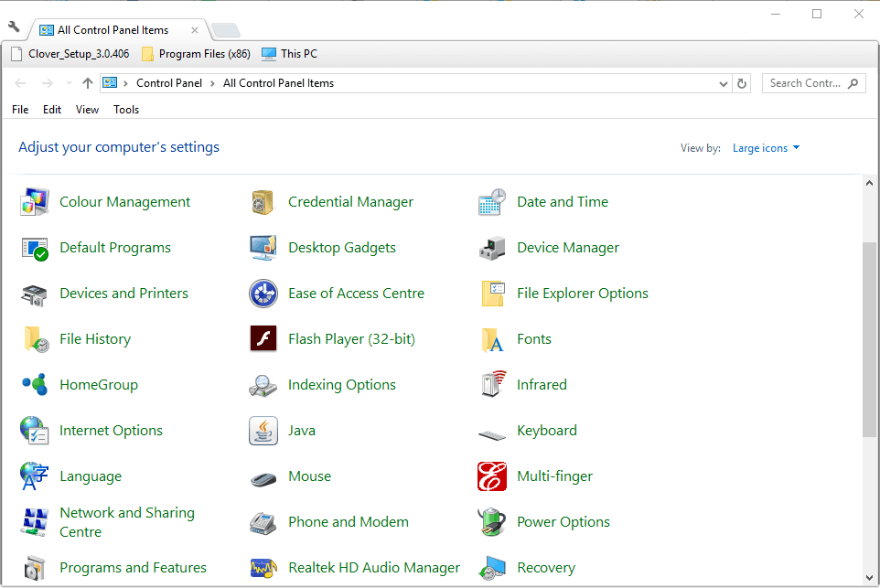Click the vertical scrollbar thumb
Screen dimensions: 880x588
[x=869, y=338]
